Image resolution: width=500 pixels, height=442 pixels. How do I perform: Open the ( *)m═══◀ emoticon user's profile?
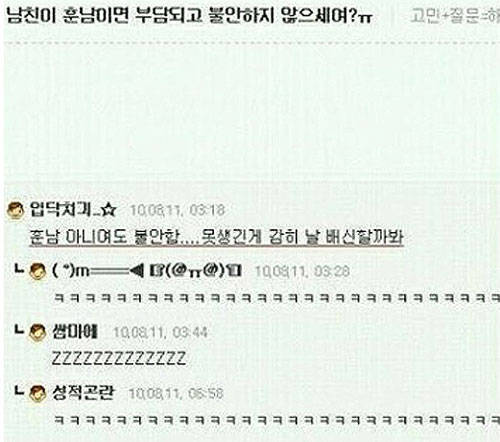[147, 271]
